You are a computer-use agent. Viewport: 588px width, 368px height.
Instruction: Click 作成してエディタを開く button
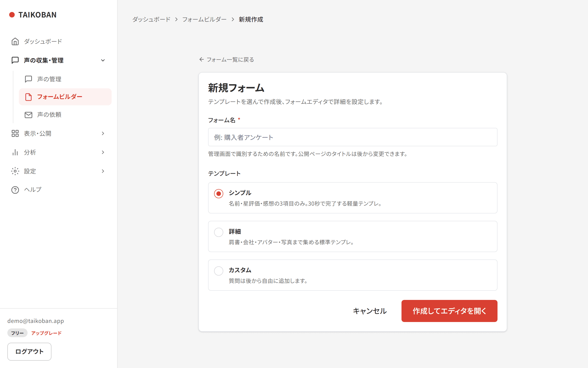[449, 311]
